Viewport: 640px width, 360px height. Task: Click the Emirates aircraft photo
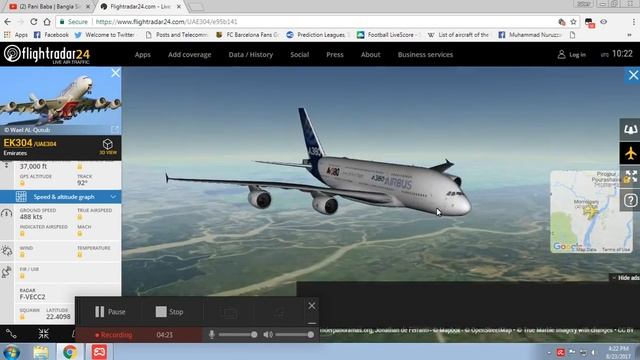point(60,101)
